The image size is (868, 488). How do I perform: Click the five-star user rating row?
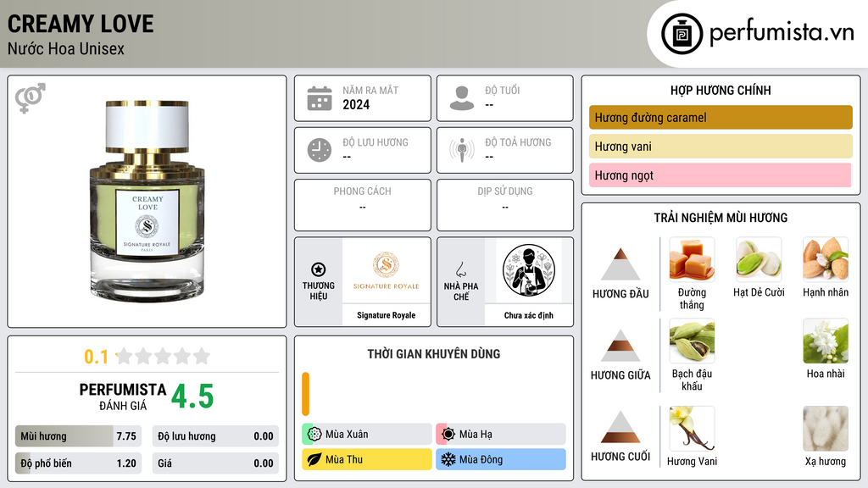(x=163, y=356)
